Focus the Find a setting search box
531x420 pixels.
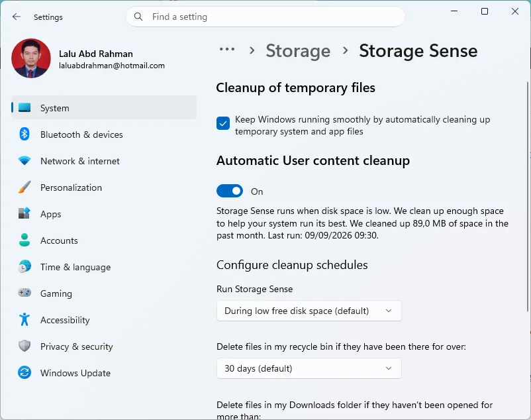(x=265, y=17)
